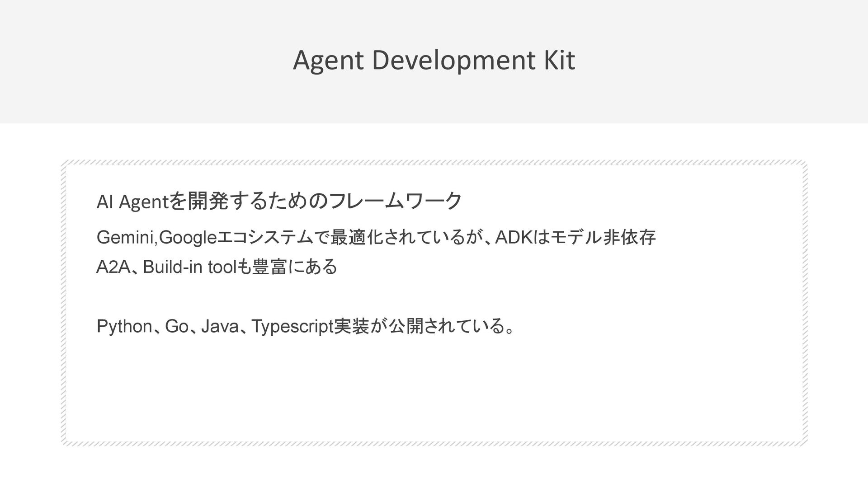Click the word "Python" in the last line
This screenshot has width=868, height=488.
tap(124, 326)
